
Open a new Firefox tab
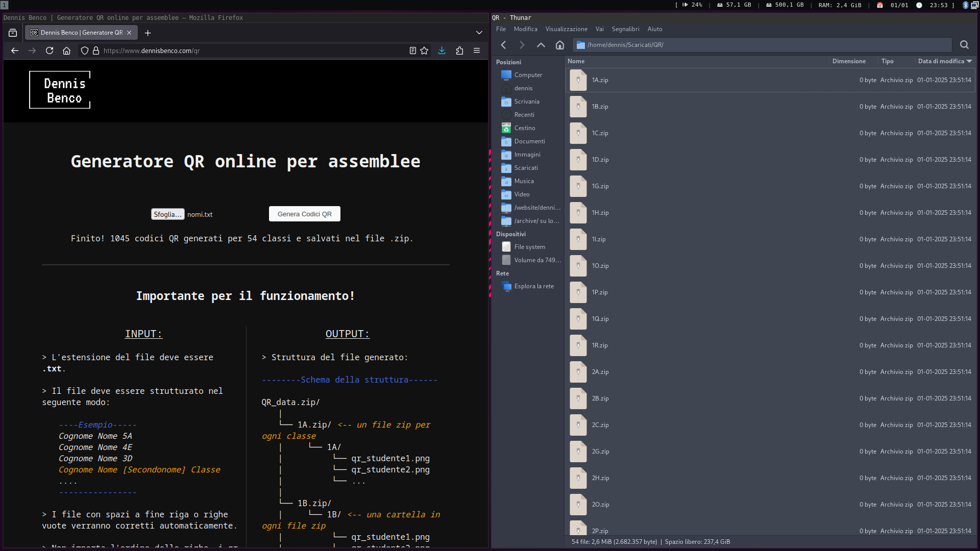coord(148,33)
